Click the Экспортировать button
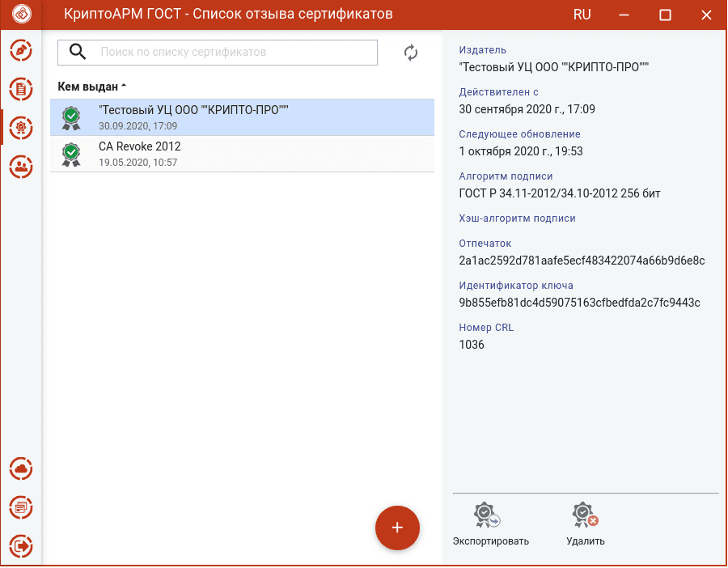Screen dimensions: 728x568 click(491, 525)
